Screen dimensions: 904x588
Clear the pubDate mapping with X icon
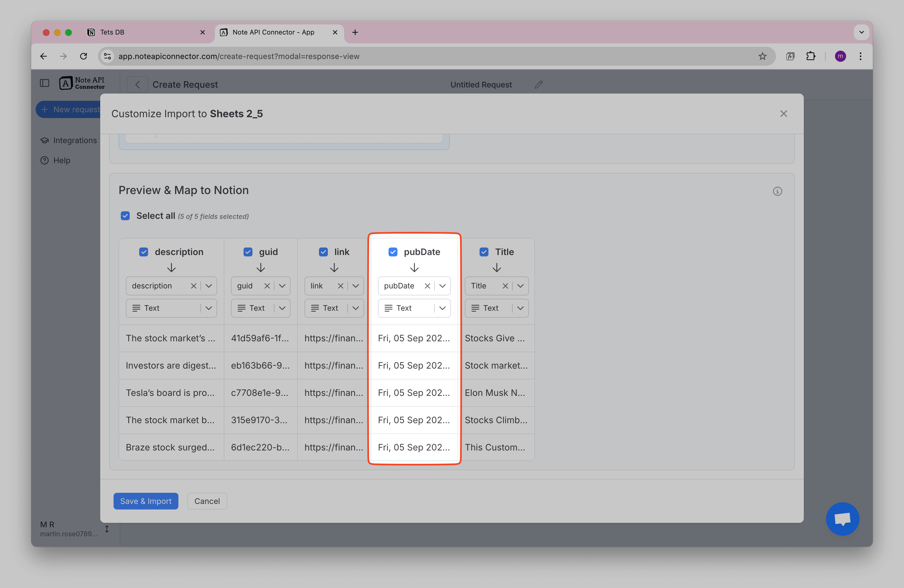[x=427, y=286]
